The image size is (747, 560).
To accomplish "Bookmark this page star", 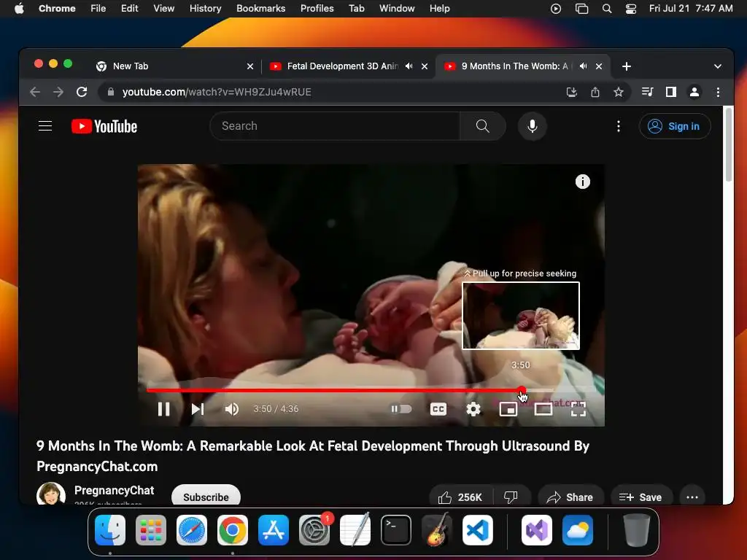I will pyautogui.click(x=619, y=92).
